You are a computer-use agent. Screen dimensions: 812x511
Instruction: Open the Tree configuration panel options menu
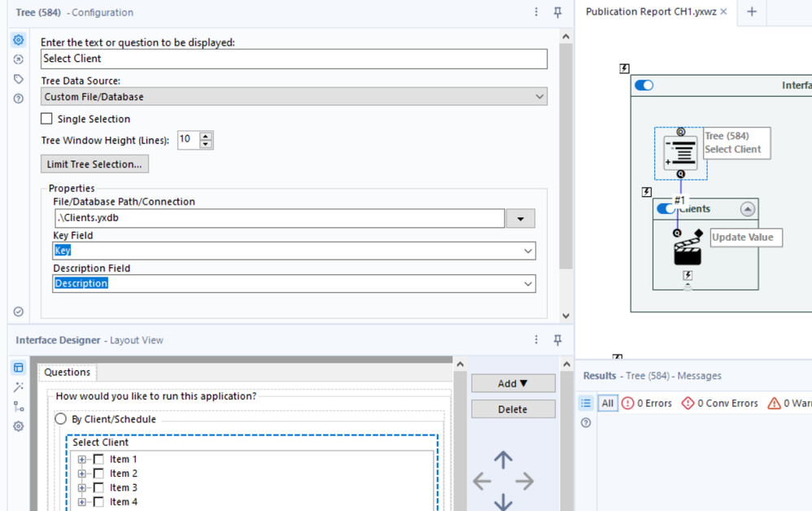pyautogui.click(x=536, y=12)
